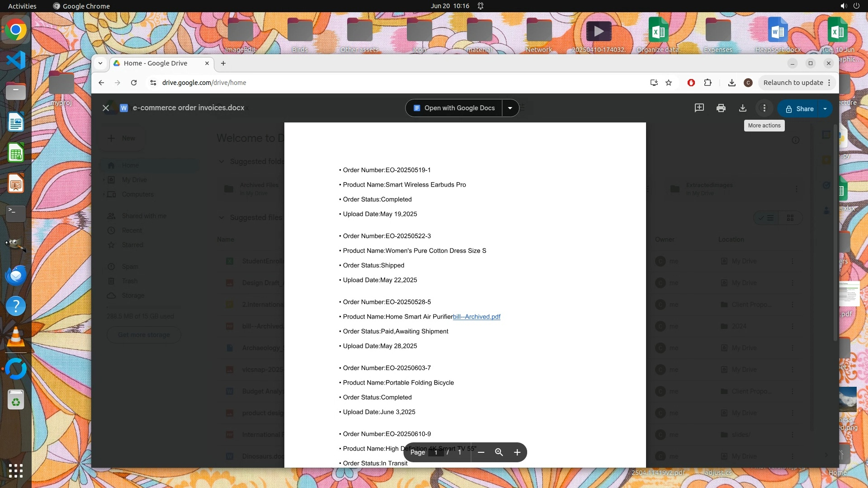Viewport: 868px width, 488px height.
Task: Open More actions three-dot menu
Action: (764, 108)
